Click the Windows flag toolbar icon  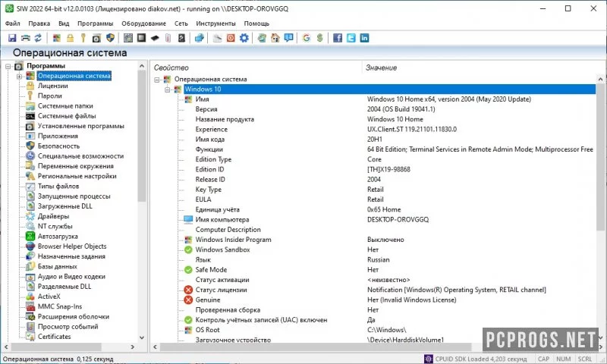(x=57, y=38)
